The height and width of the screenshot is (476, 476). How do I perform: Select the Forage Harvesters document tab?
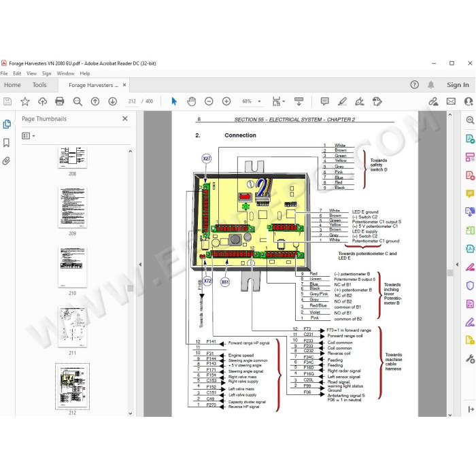pos(93,85)
